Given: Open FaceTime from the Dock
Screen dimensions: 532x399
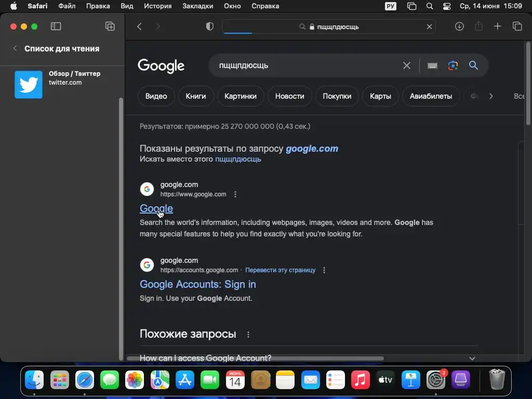Looking at the screenshot, I should (210, 380).
